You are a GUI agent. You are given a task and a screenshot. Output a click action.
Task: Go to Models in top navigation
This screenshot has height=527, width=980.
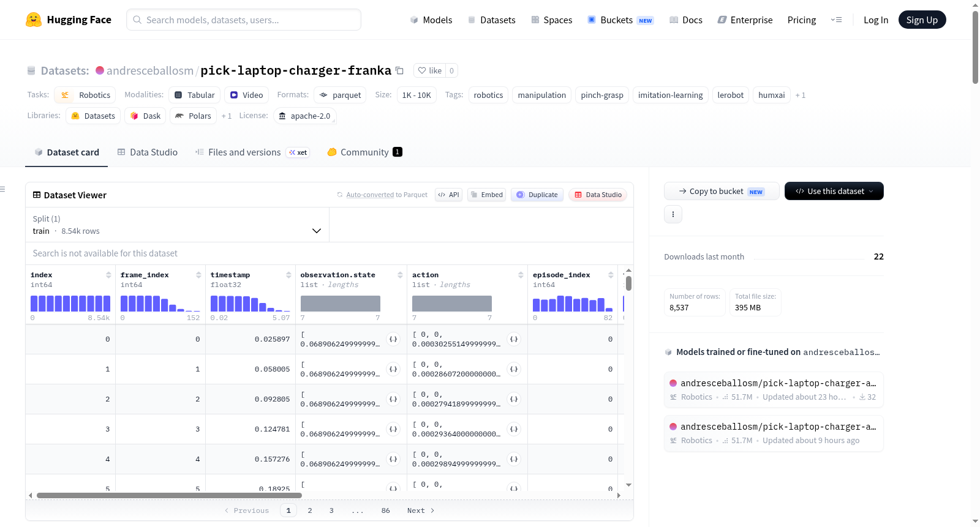[431, 20]
